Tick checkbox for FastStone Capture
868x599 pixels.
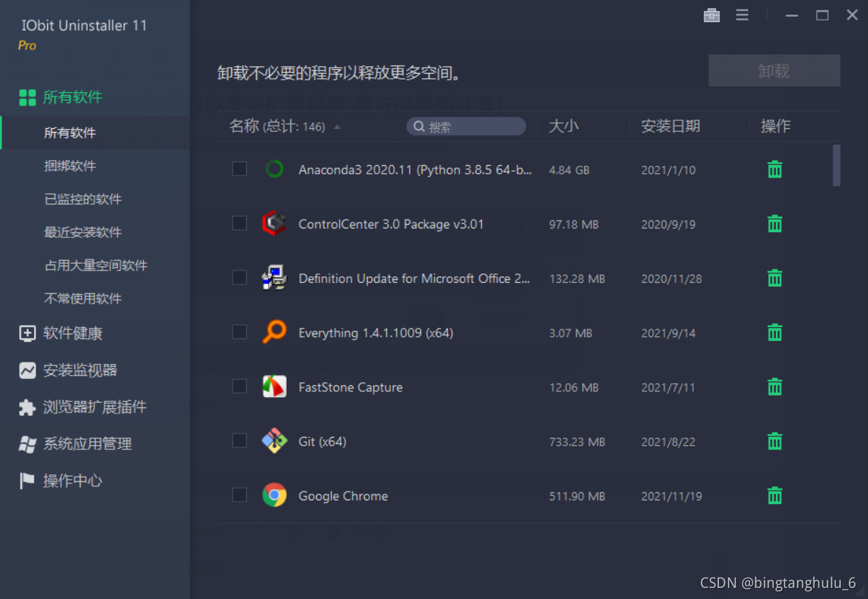point(239,386)
